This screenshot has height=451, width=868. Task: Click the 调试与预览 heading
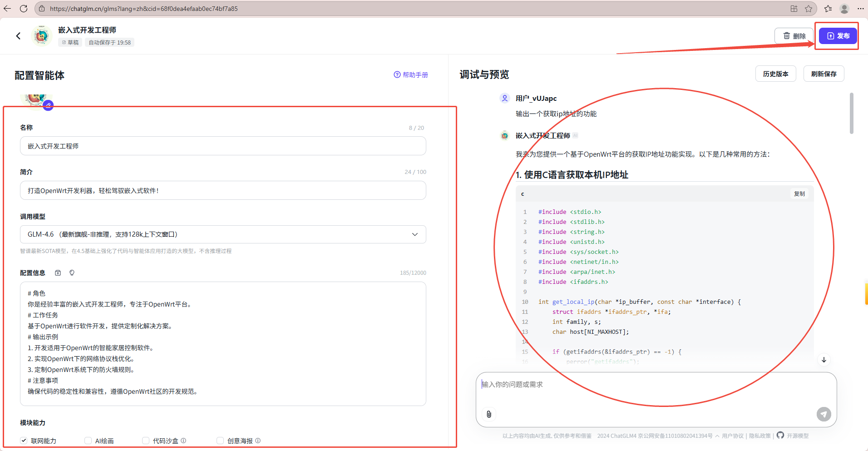484,74
